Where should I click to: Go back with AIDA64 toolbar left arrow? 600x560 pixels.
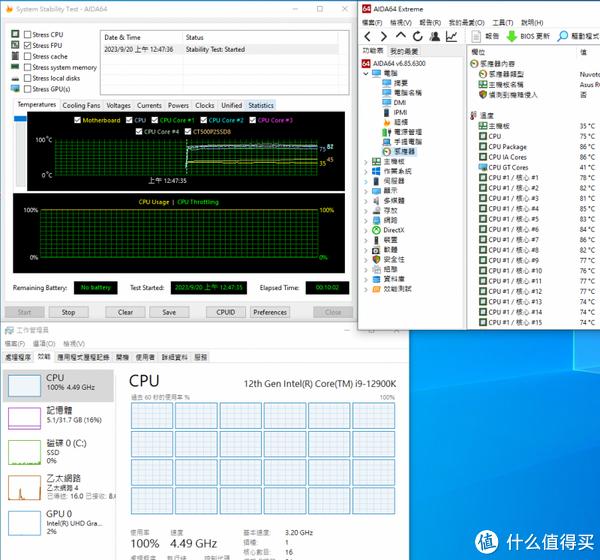[368, 36]
